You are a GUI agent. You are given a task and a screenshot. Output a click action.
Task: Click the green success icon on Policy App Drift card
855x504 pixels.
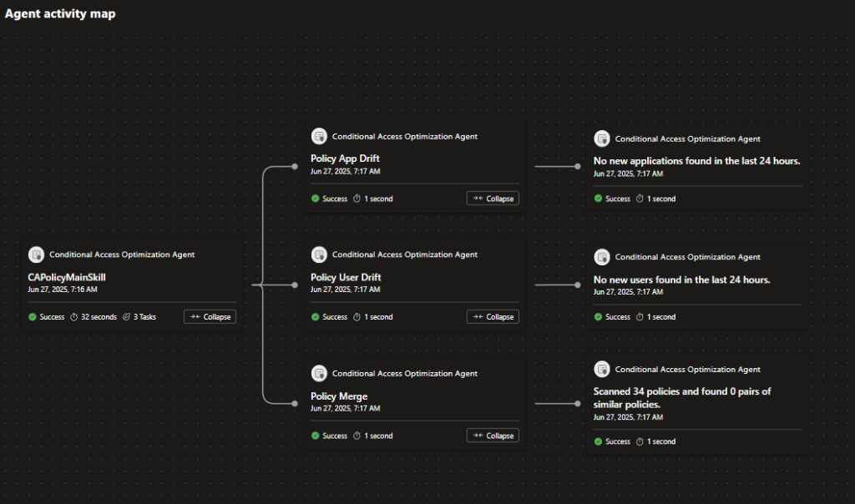(x=315, y=199)
